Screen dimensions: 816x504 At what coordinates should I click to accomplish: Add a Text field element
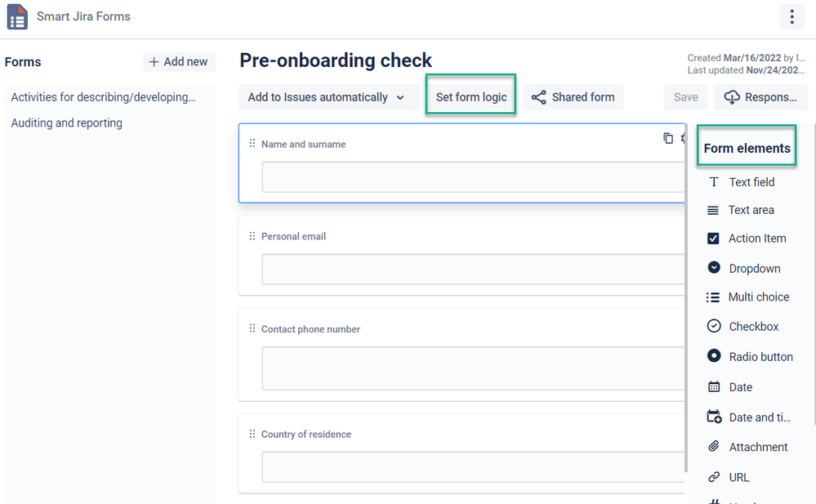point(751,182)
